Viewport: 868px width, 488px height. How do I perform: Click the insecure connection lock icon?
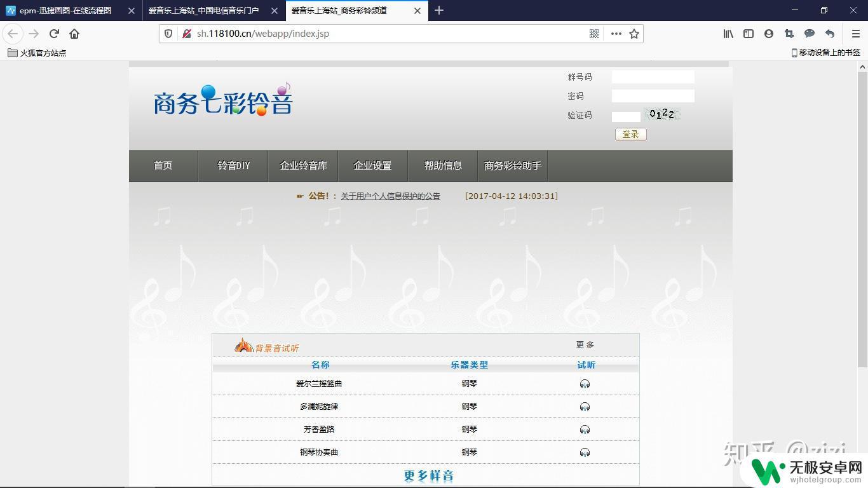(x=186, y=34)
